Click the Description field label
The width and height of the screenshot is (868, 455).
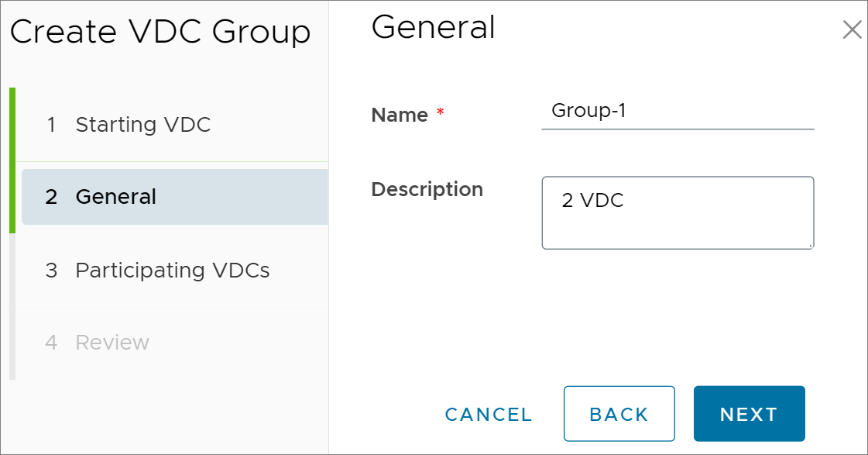[x=427, y=190]
